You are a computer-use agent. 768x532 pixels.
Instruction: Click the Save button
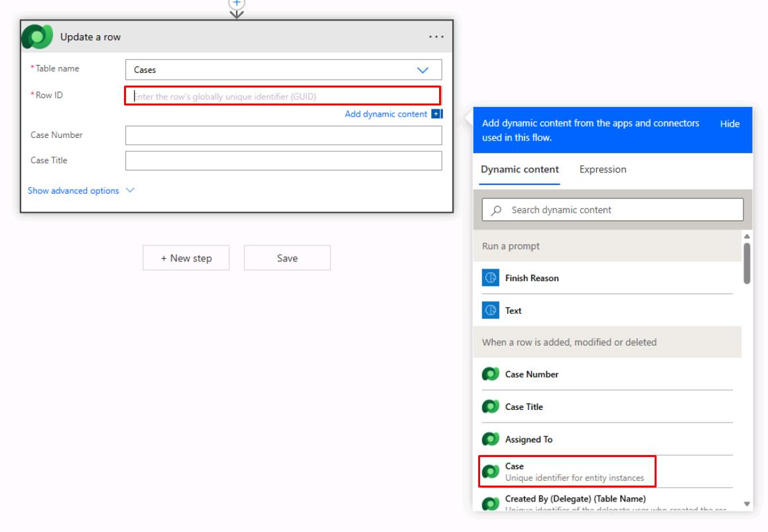coord(287,258)
